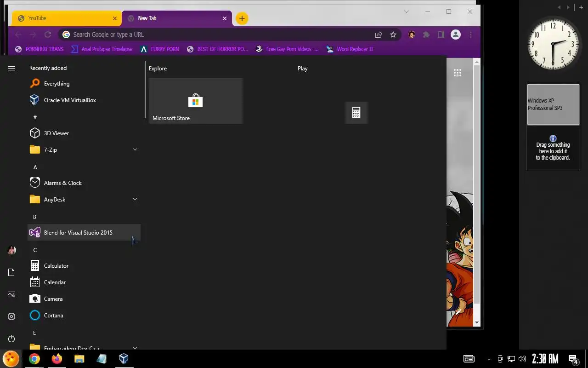
Task: Click the Dragon Ball Start button
Action: click(x=11, y=359)
